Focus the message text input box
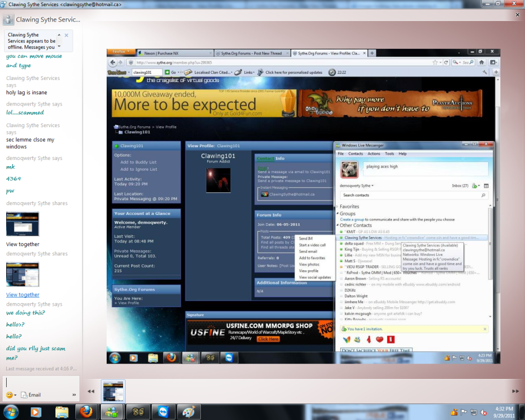The width and height of the screenshot is (525, 420). pos(41,383)
